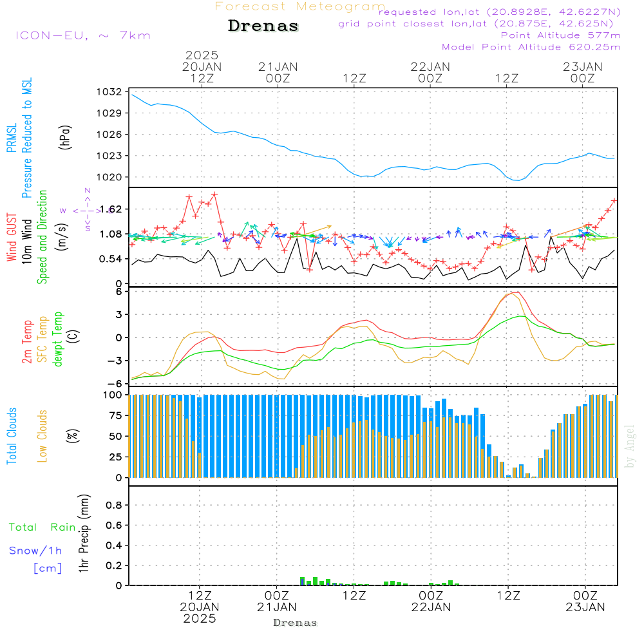The width and height of the screenshot is (644, 644).
Task: Click the 'Model Point Altitude 620.25m' text
Action: point(531,47)
